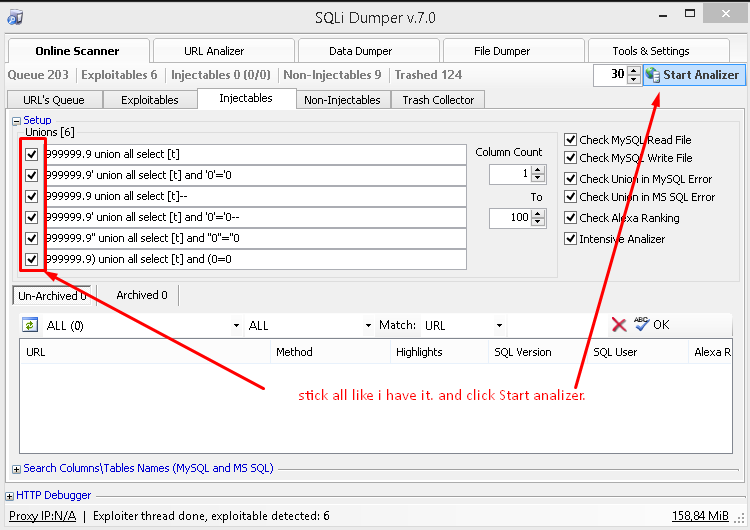Disable the Check Alexa Ranking option

coord(571,218)
